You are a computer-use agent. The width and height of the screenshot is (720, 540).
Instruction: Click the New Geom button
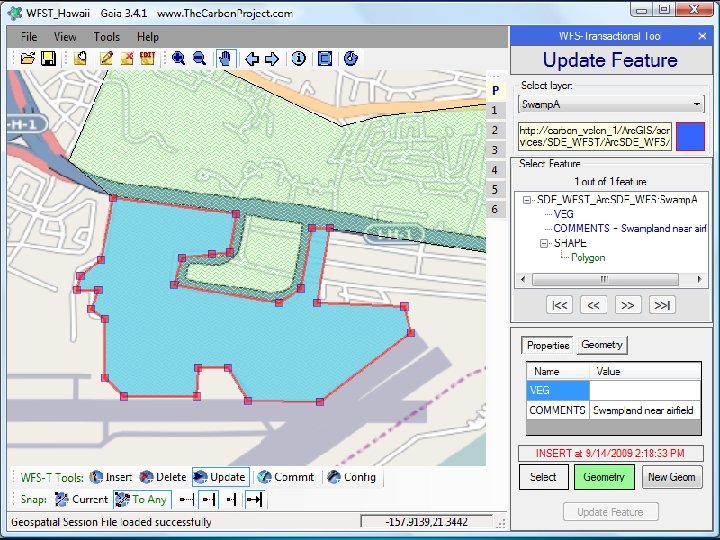coord(672,477)
